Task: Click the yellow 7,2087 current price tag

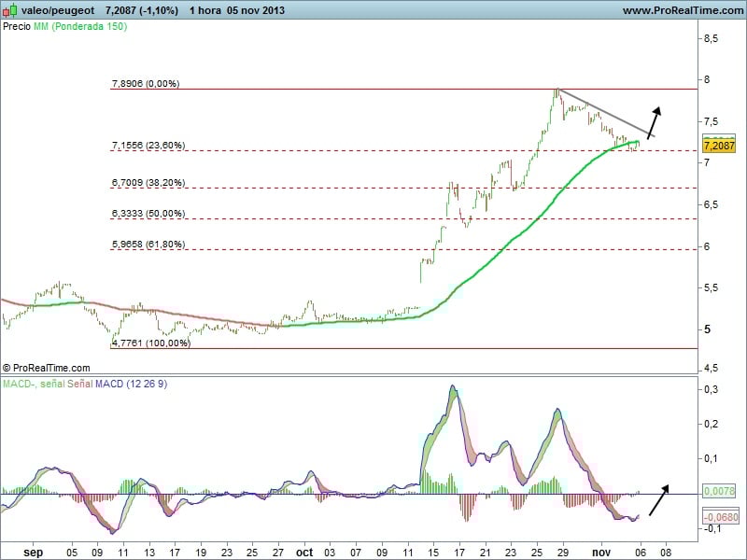Action: [x=719, y=146]
